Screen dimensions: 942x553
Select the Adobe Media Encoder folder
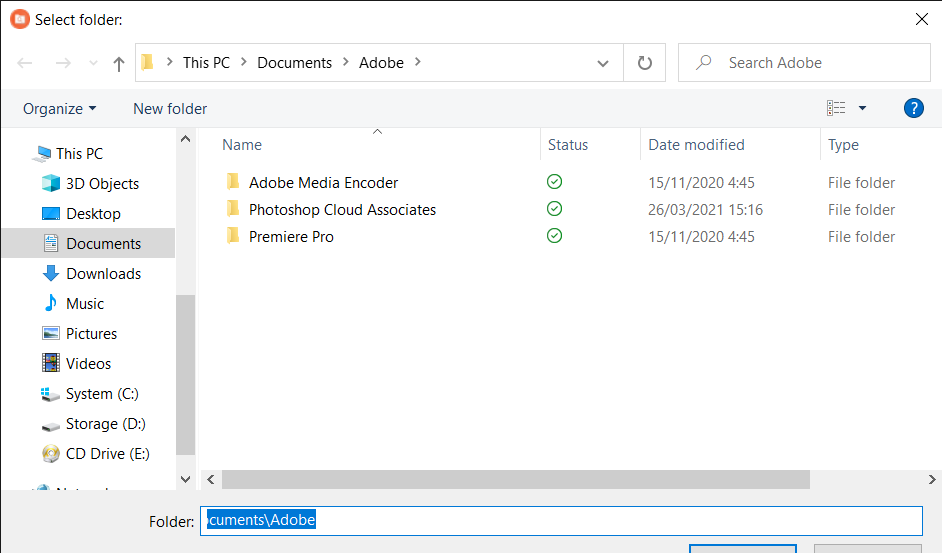pyautogui.click(x=324, y=183)
